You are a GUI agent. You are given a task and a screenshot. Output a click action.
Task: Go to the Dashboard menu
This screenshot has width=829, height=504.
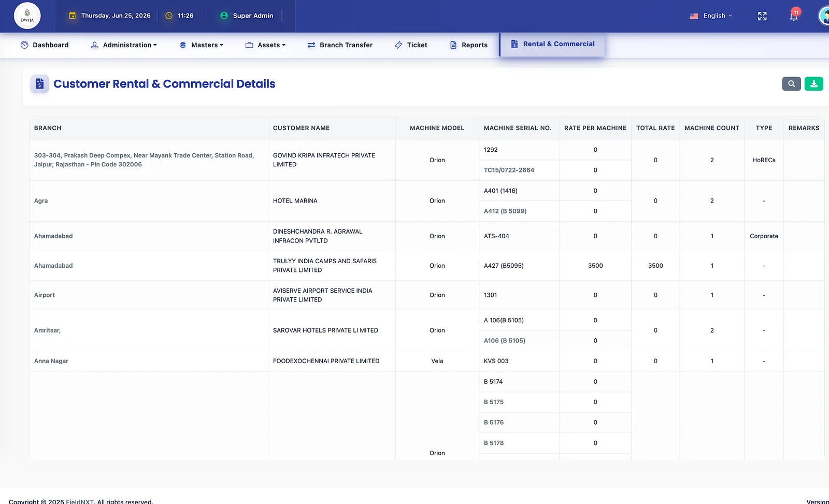[x=45, y=45]
